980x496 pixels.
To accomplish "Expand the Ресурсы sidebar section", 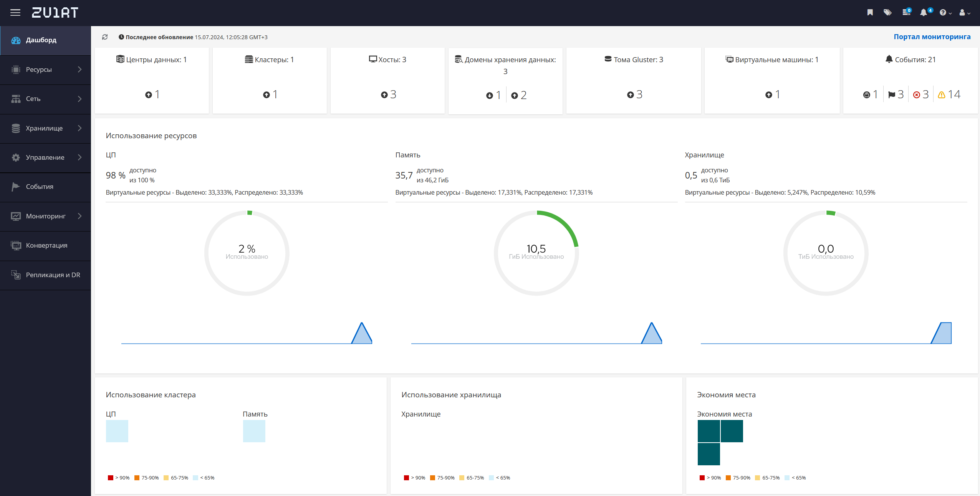I will [45, 69].
